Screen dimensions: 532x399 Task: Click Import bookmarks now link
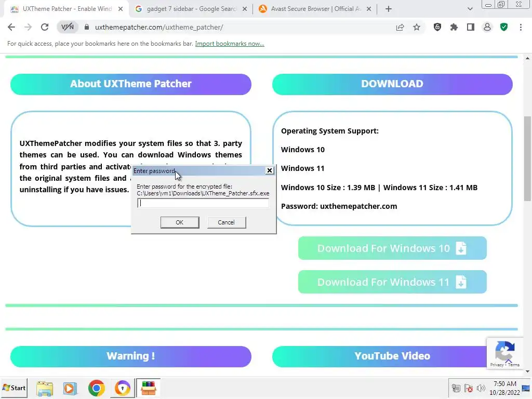[x=229, y=44]
